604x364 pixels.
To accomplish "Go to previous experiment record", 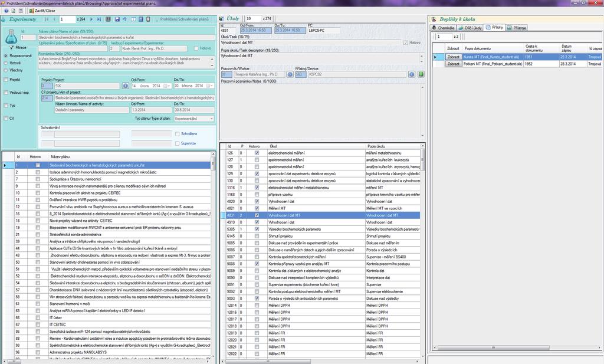I will pos(54,19).
